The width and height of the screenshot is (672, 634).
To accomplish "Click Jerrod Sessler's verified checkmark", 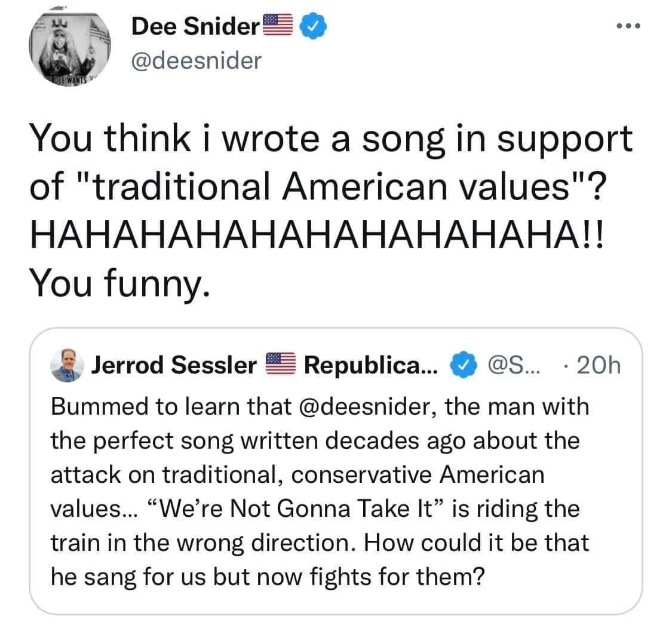I will [463, 365].
